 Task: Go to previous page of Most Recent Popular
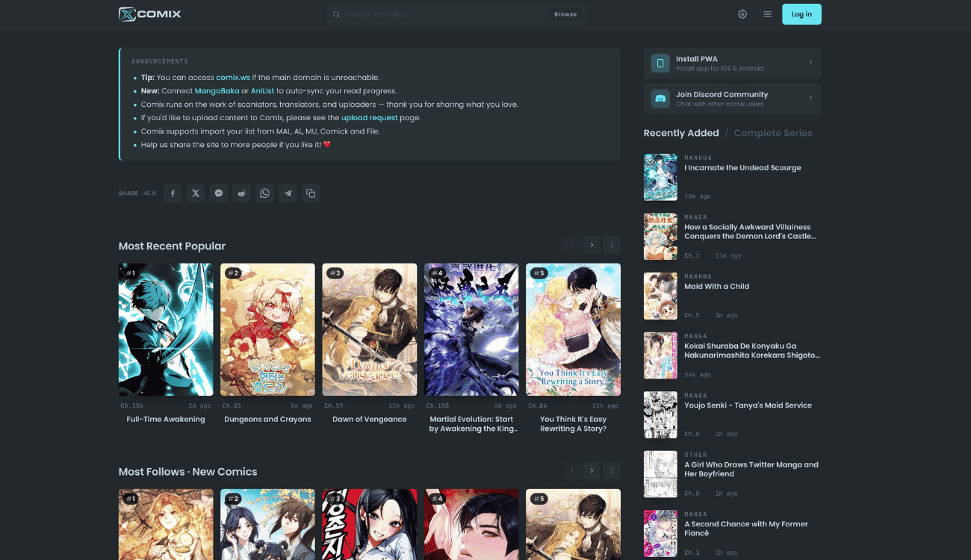572,245
